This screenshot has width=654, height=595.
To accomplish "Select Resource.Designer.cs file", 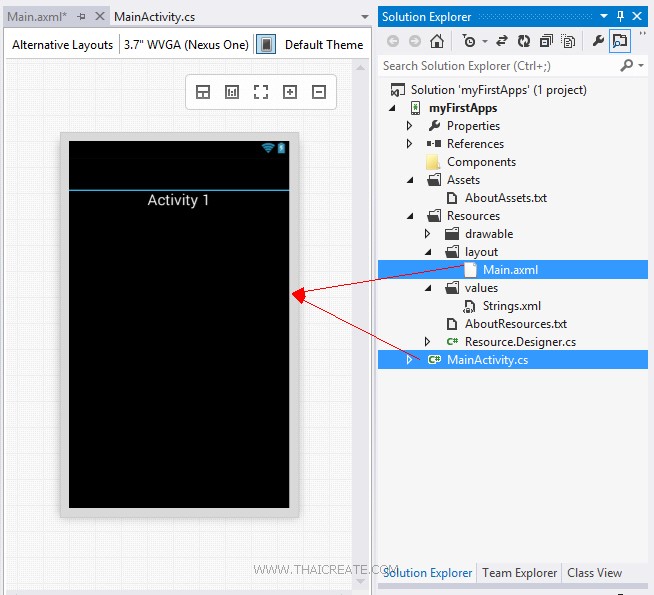I will click(520, 342).
